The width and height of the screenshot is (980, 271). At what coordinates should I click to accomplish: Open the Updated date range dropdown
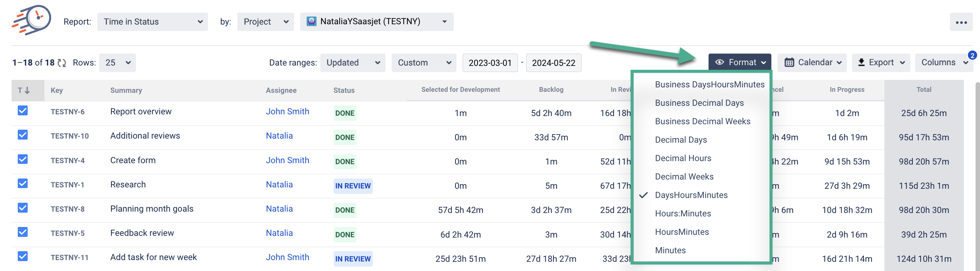[353, 63]
